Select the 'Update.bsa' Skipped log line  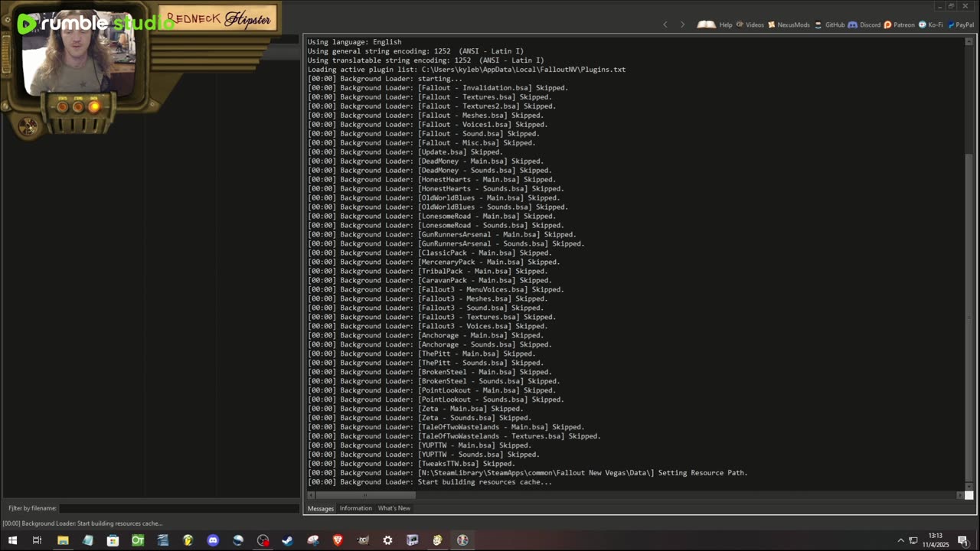(x=405, y=152)
